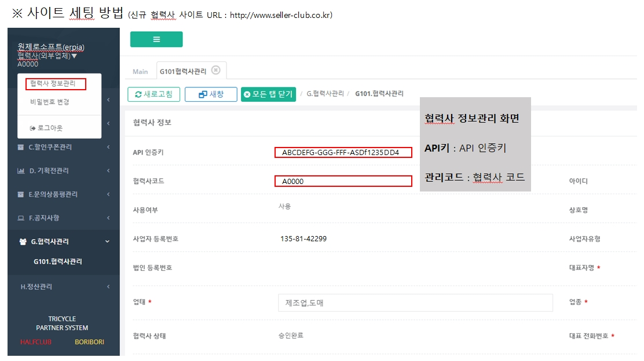Select 비밀번호 변경 menu entry
Image resolution: width=644 pixels, height=361 pixels.
(x=50, y=102)
